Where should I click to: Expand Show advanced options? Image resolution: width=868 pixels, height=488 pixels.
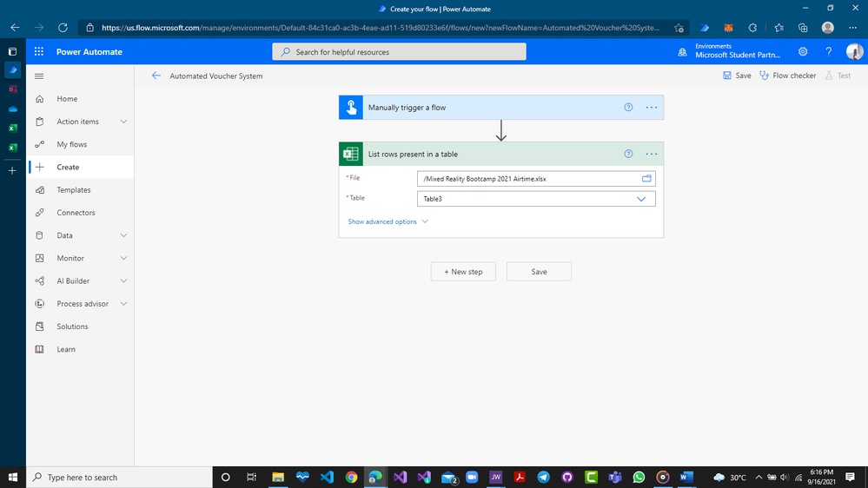(388, 221)
